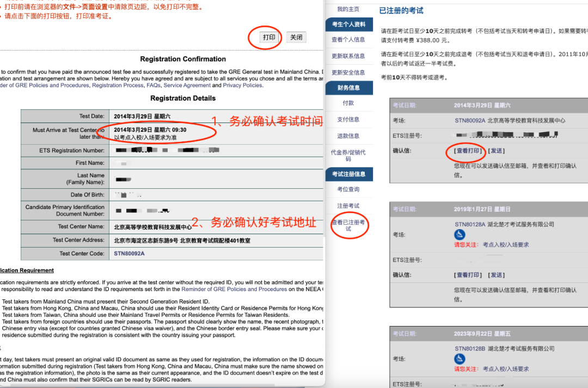Open 支付信息 in sidebar
The height and width of the screenshot is (388, 588).
point(348,119)
